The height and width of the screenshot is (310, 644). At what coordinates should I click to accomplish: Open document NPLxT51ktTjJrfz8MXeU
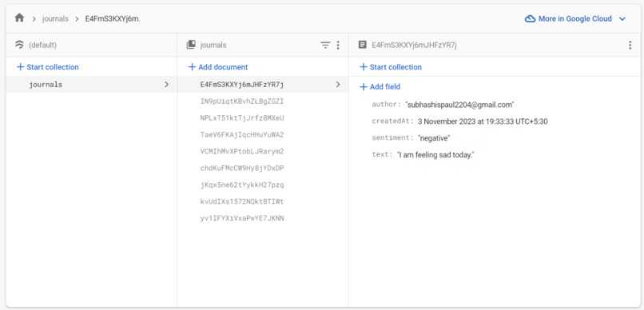click(242, 117)
